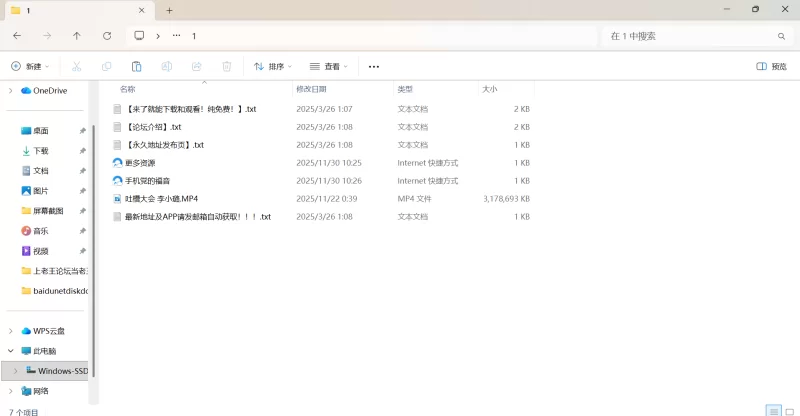800x416 pixels.
Task: Open a new tab with plus button
Action: click(169, 10)
